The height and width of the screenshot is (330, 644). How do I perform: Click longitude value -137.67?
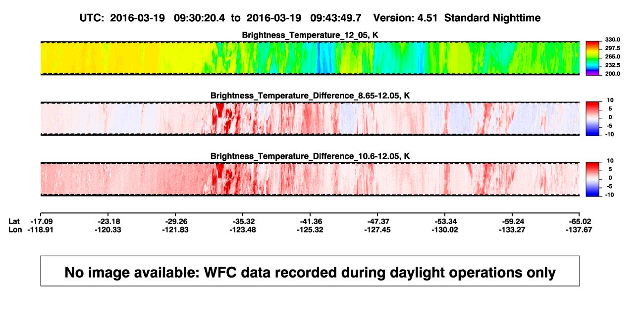(x=580, y=230)
